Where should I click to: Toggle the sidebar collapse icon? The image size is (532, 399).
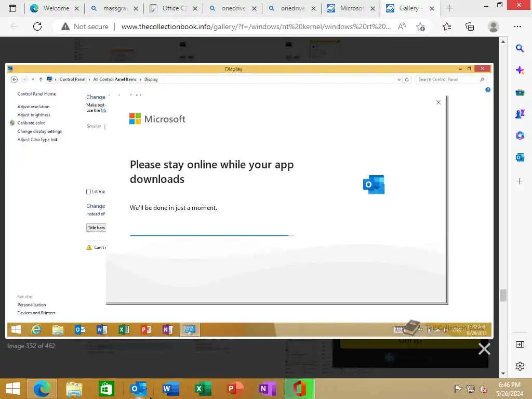coord(520,345)
